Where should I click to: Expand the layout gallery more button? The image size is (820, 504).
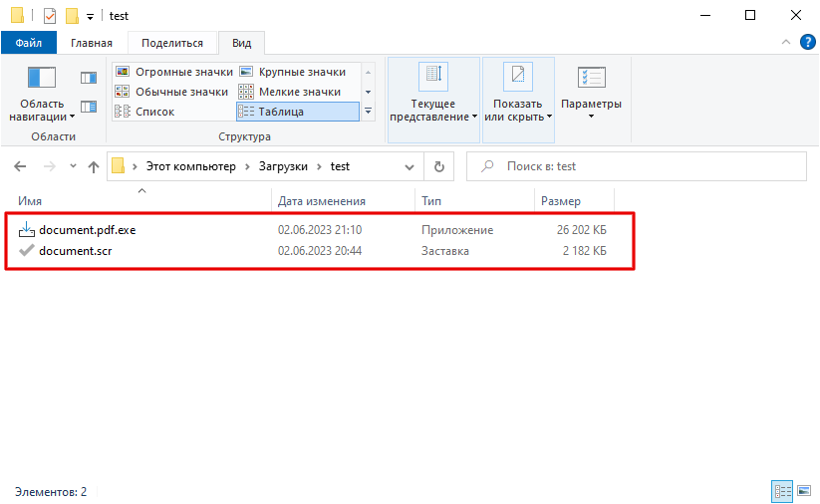coord(369,111)
